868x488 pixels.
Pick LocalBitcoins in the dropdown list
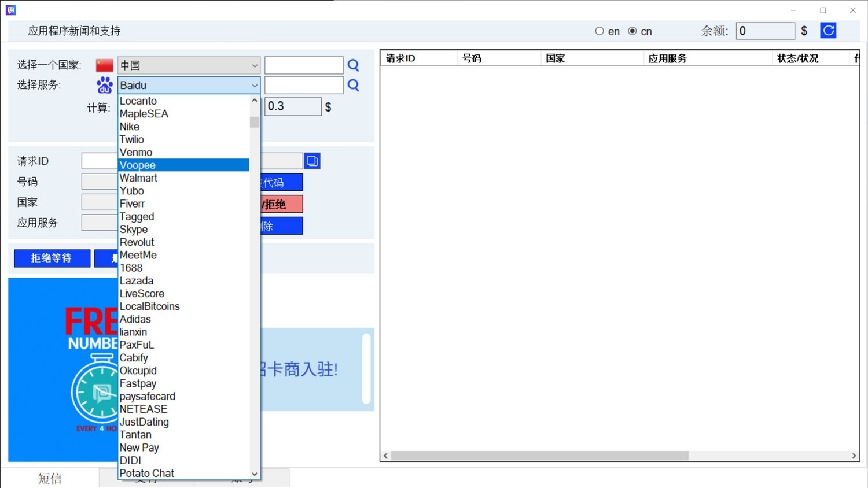coord(183,306)
